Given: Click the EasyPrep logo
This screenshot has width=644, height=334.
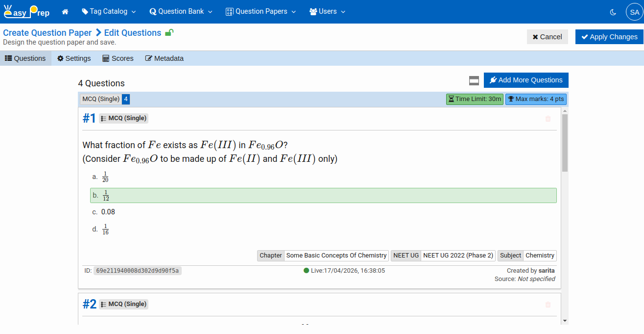Looking at the screenshot, I should click(26, 12).
